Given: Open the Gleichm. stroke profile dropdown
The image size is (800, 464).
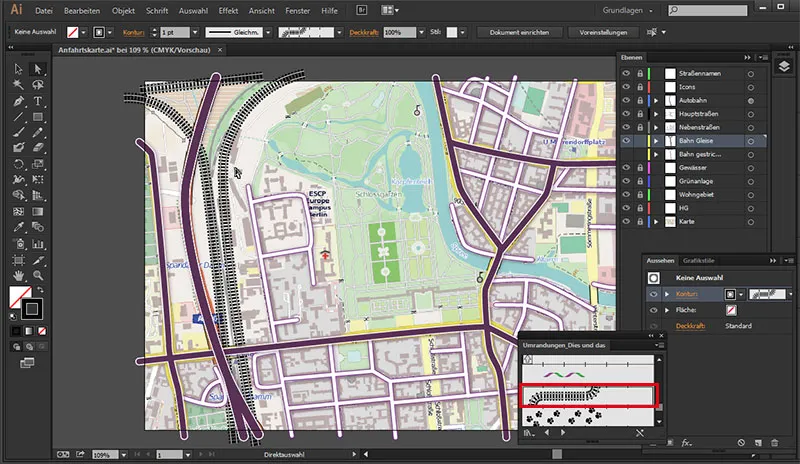Looking at the screenshot, I should (268, 32).
